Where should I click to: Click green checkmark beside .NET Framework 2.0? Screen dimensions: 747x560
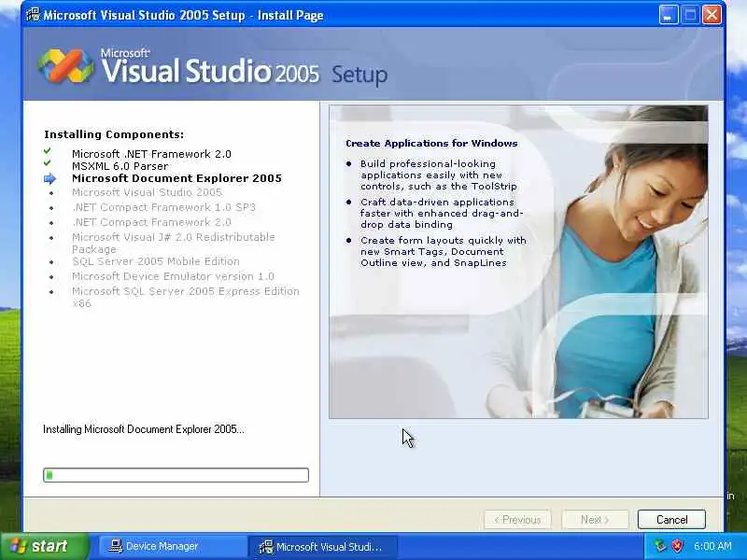tap(48, 151)
